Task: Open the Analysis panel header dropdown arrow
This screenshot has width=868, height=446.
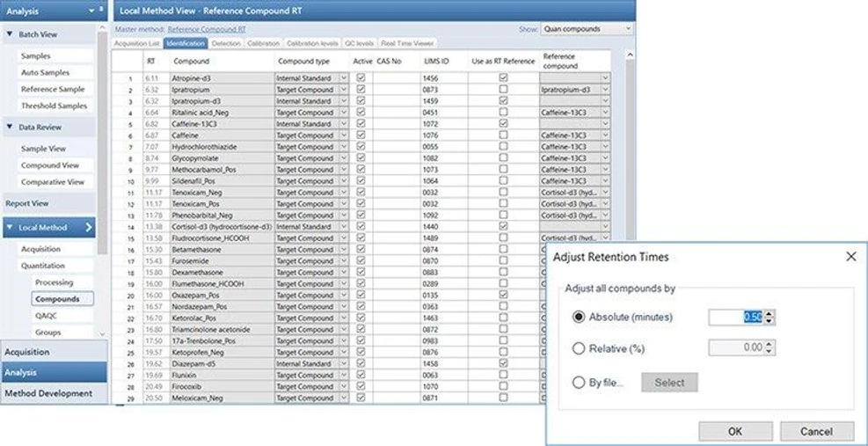Action: pos(91,11)
